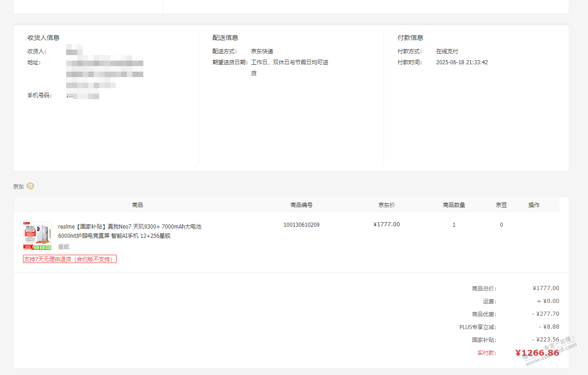Click the 工作日、双休日与节假日均可送货 delivery date text
This screenshot has width=588, height=375.
pos(289,67)
